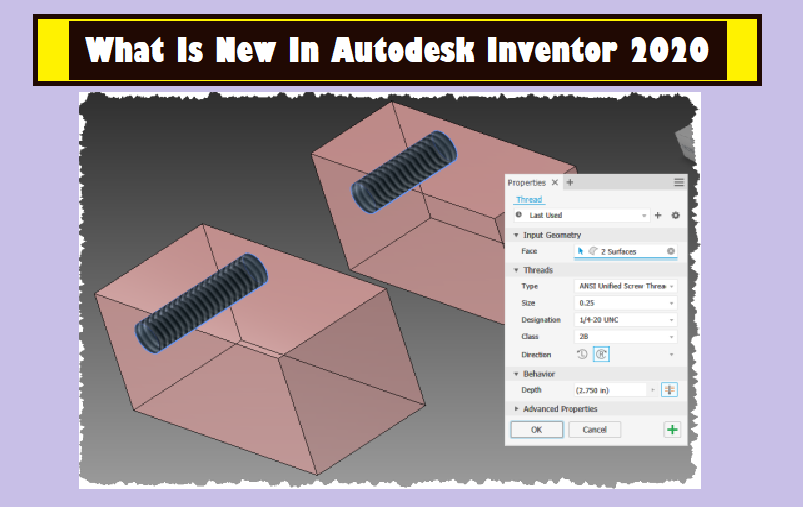Create a new preset with plus icon
The height and width of the screenshot is (507, 803).
pyautogui.click(x=659, y=216)
